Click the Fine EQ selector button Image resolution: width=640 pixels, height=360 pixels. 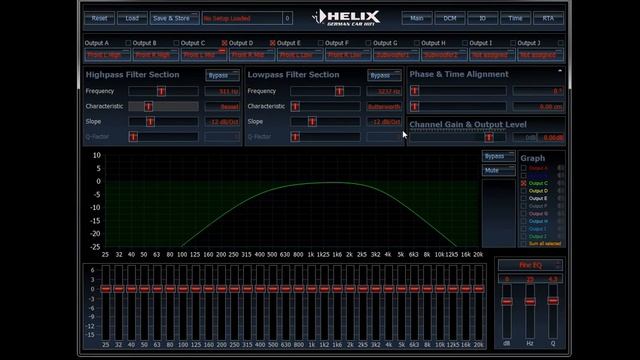click(530, 265)
